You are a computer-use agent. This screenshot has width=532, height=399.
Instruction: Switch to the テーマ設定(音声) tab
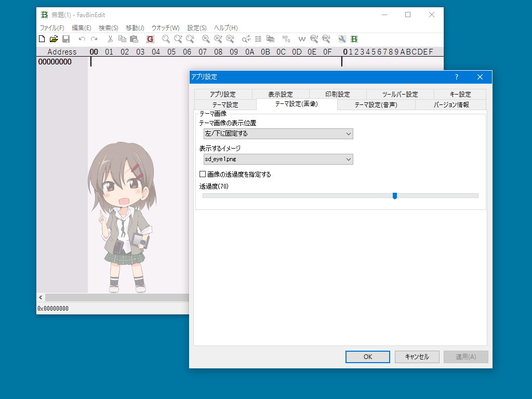[375, 104]
